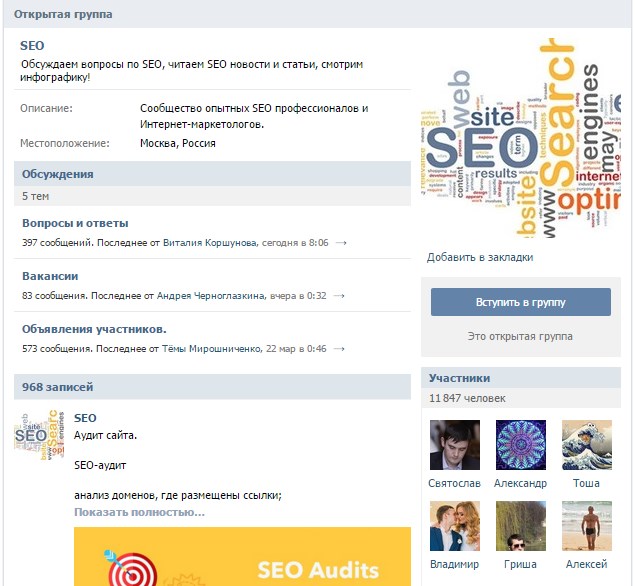Open Вакансии discussion topic
635x586 pixels.
(50, 276)
